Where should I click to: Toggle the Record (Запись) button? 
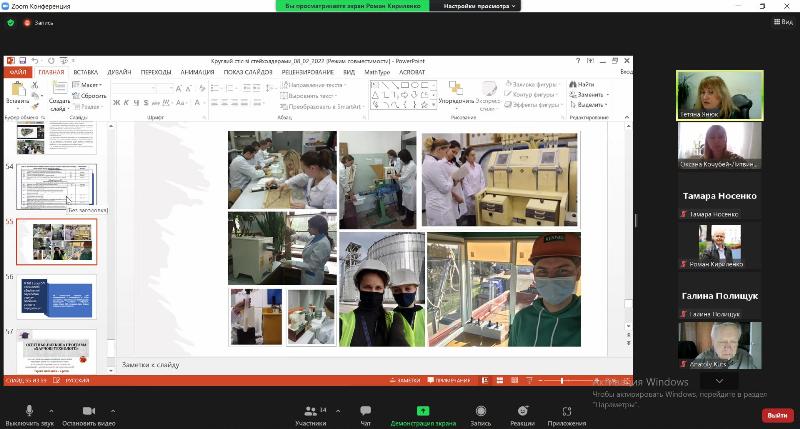click(481, 414)
